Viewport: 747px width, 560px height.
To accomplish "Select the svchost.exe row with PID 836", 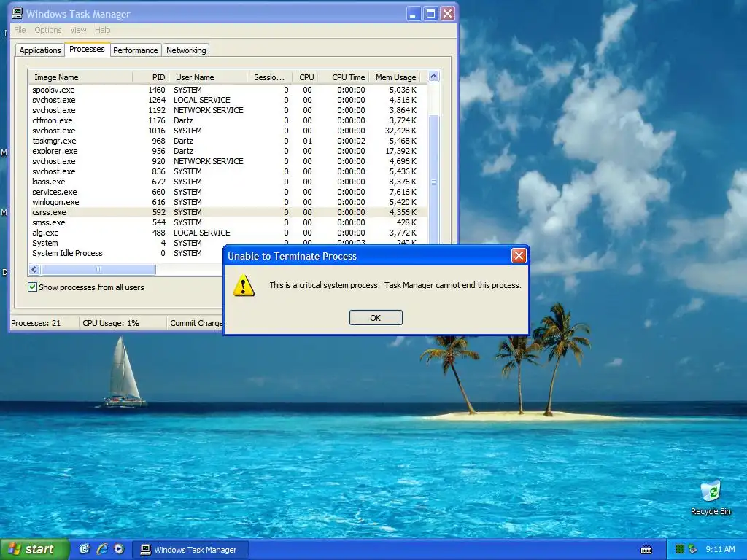I will [x=228, y=171].
